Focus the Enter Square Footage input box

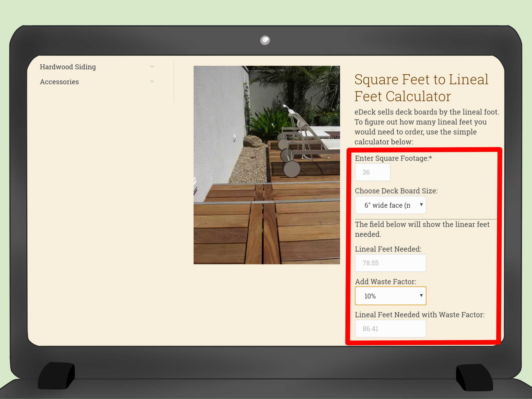click(x=373, y=172)
